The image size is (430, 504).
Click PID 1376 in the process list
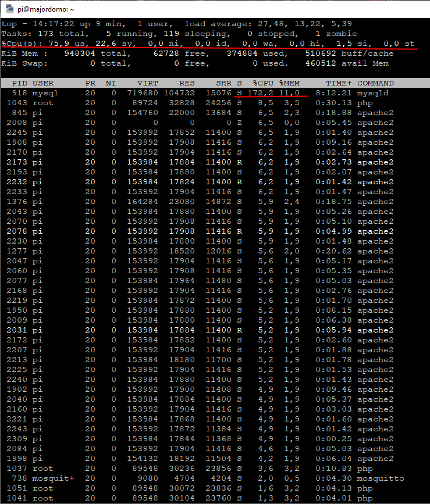point(17,202)
